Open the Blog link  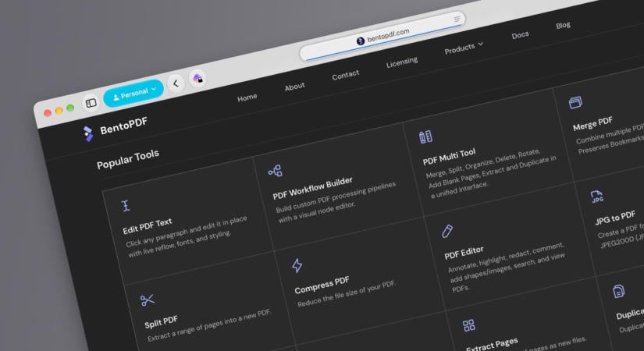(x=563, y=26)
